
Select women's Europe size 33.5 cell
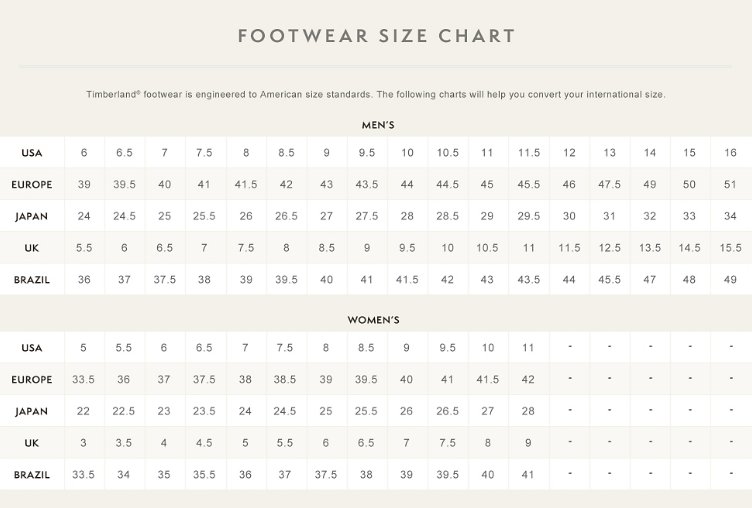coord(84,380)
